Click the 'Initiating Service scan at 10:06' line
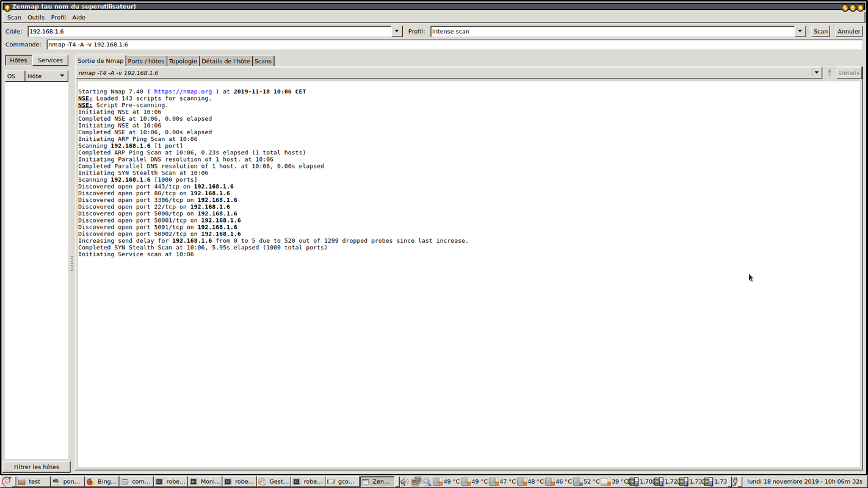Screen dimensions: 868x488 coord(136,254)
